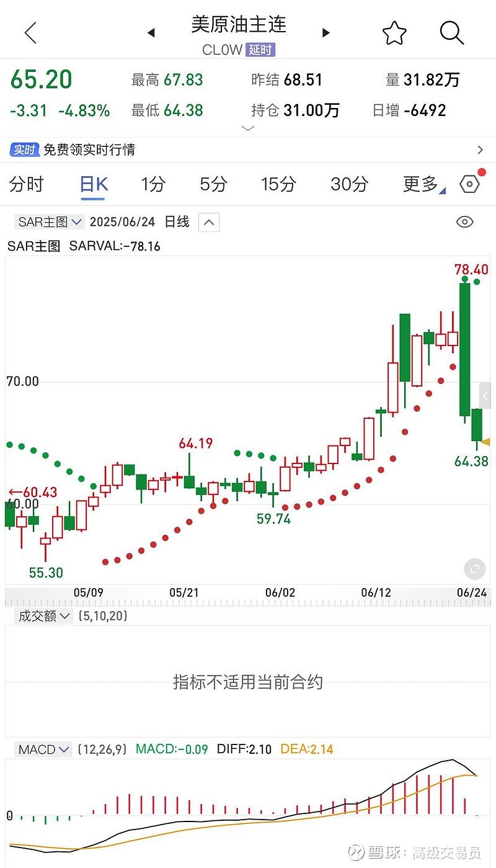496x868 pixels.
Task: Open the SAR主图 indicator dropdown
Action: (x=50, y=222)
